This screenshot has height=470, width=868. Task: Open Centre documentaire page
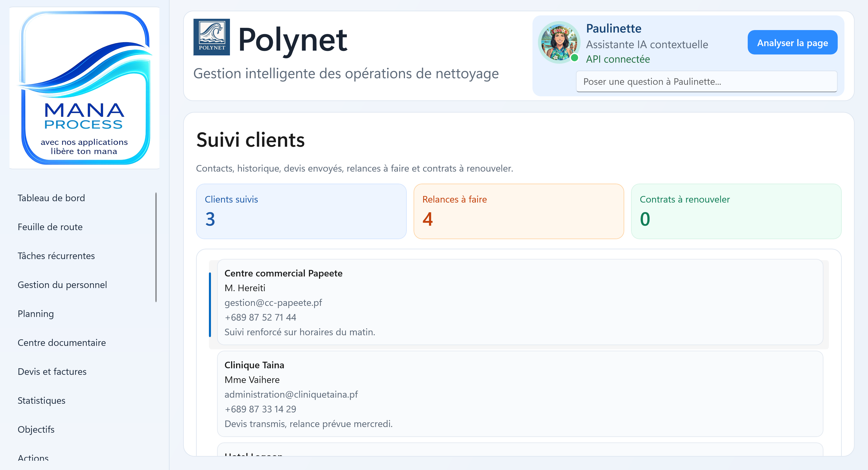[x=62, y=343]
